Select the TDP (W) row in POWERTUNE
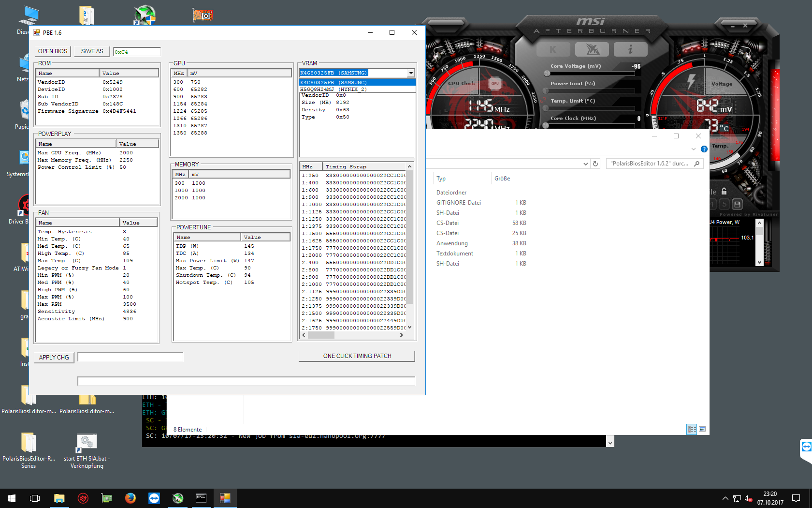 tap(232, 246)
